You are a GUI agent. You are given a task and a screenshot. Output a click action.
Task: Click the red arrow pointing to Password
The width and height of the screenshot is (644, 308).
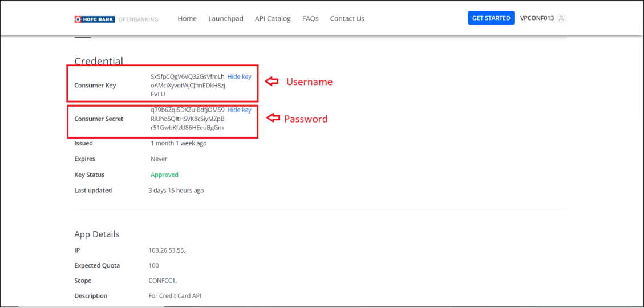273,118
